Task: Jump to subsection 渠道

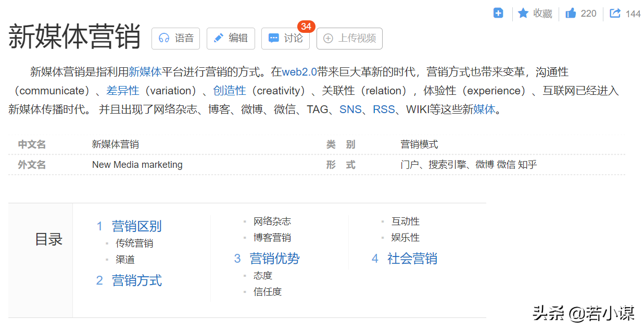Action: point(125,259)
